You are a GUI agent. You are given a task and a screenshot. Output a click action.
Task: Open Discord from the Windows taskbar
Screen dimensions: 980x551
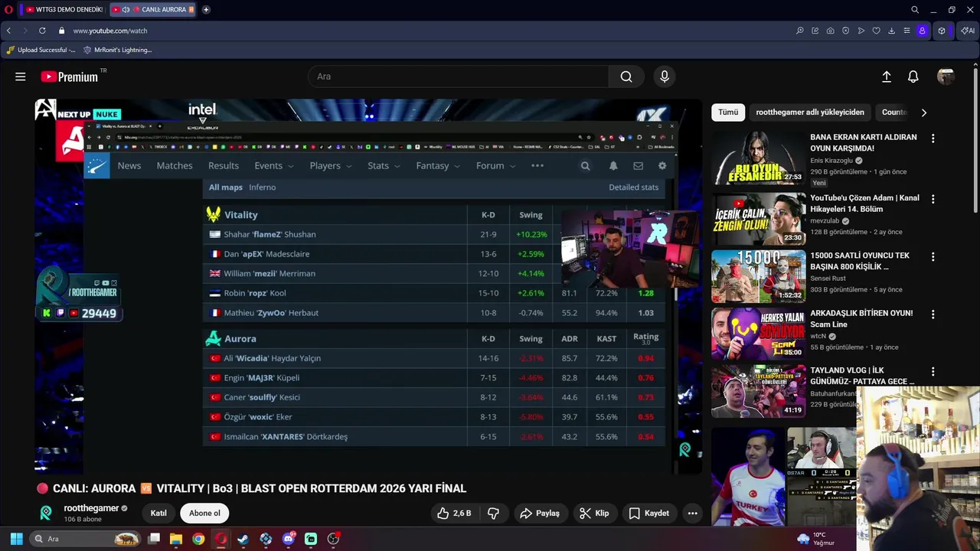pos(289,539)
